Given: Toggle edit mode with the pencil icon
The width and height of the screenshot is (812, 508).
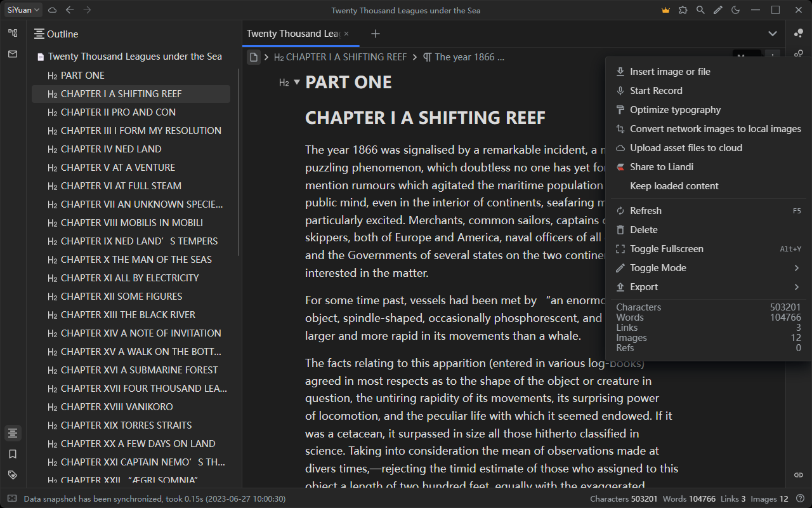Looking at the screenshot, I should pyautogui.click(x=717, y=10).
